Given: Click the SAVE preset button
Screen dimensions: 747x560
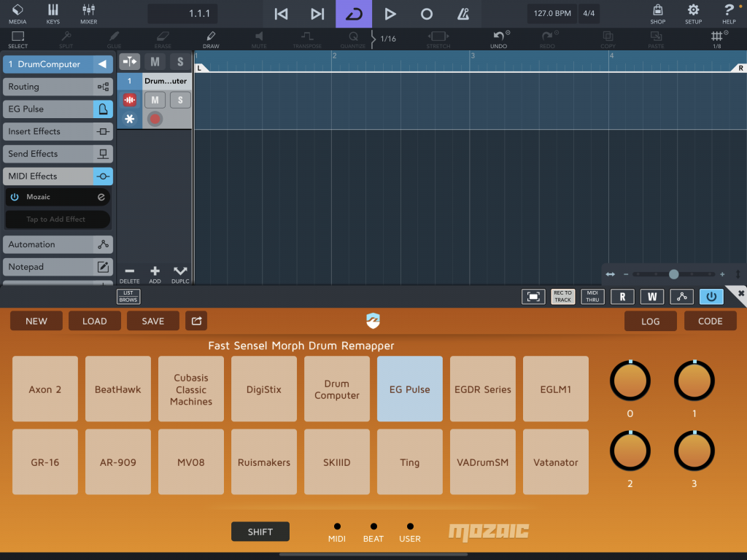Looking at the screenshot, I should pos(153,321).
